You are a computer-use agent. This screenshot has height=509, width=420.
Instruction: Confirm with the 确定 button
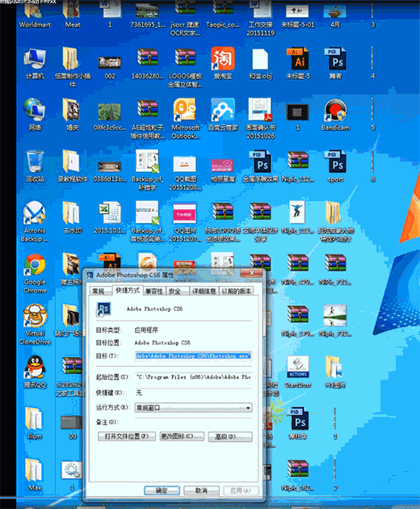click(162, 490)
